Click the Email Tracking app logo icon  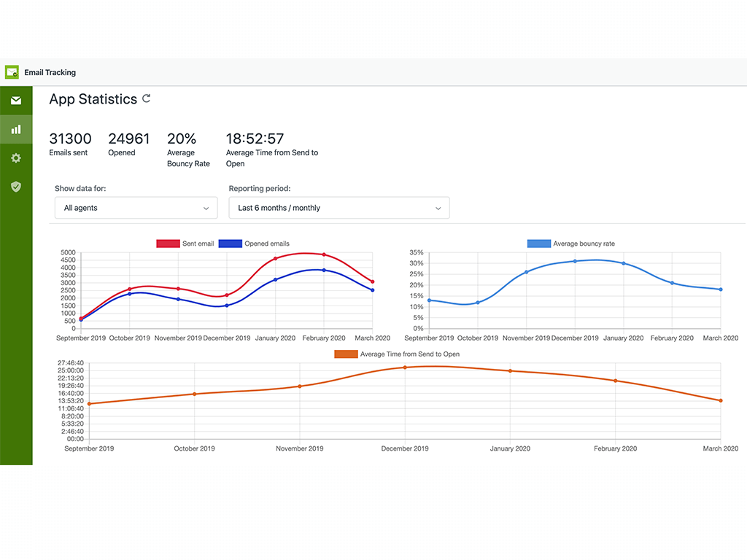[12, 72]
